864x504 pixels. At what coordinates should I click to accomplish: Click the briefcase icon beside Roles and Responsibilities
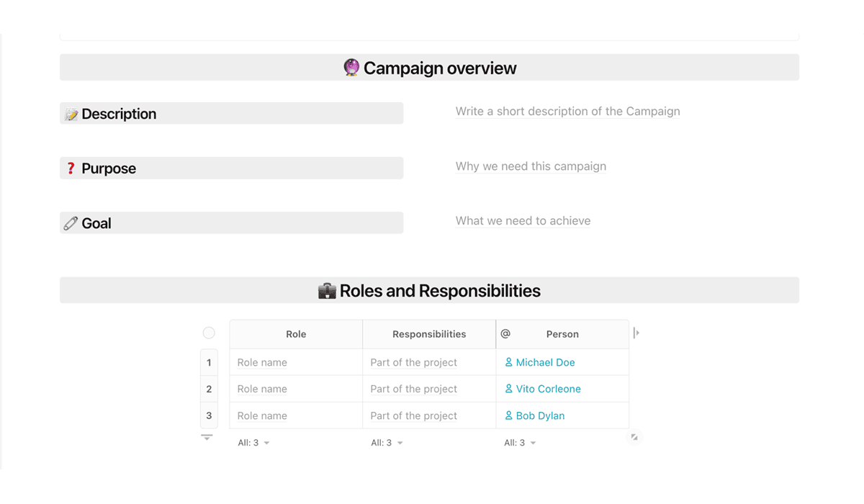pos(327,291)
